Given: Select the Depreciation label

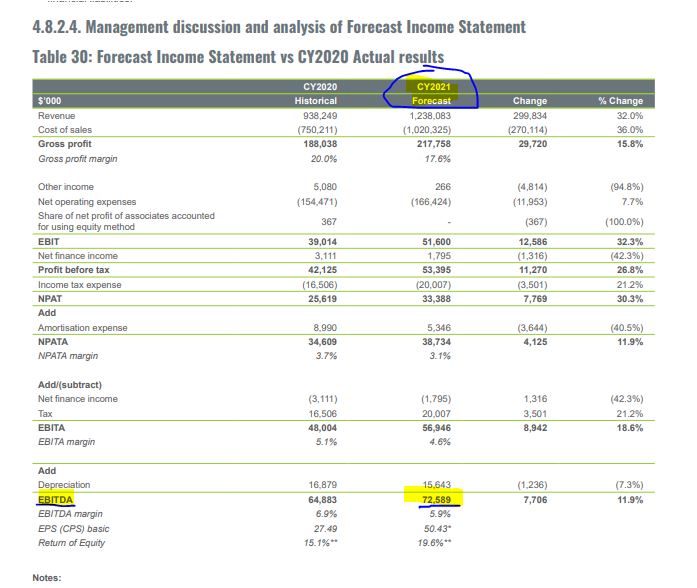Looking at the screenshot, I should pyautogui.click(x=64, y=485).
